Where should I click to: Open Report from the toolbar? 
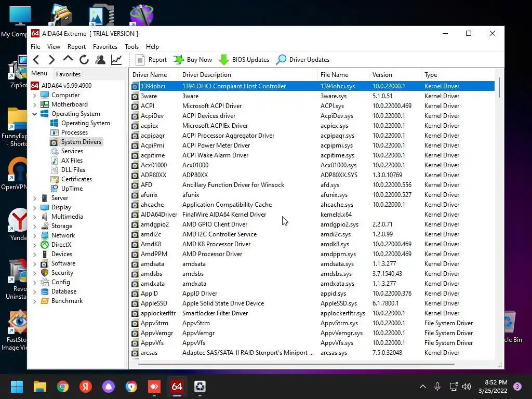point(151,60)
